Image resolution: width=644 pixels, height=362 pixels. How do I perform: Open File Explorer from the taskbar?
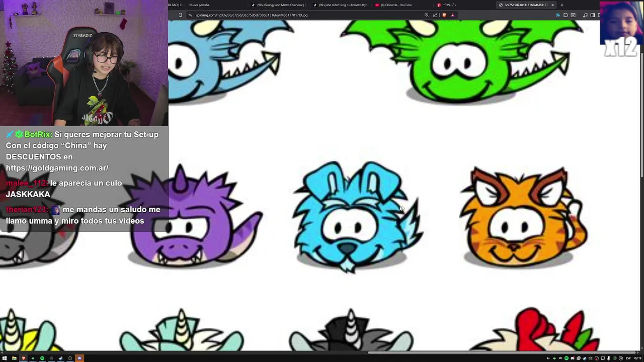[14, 358]
